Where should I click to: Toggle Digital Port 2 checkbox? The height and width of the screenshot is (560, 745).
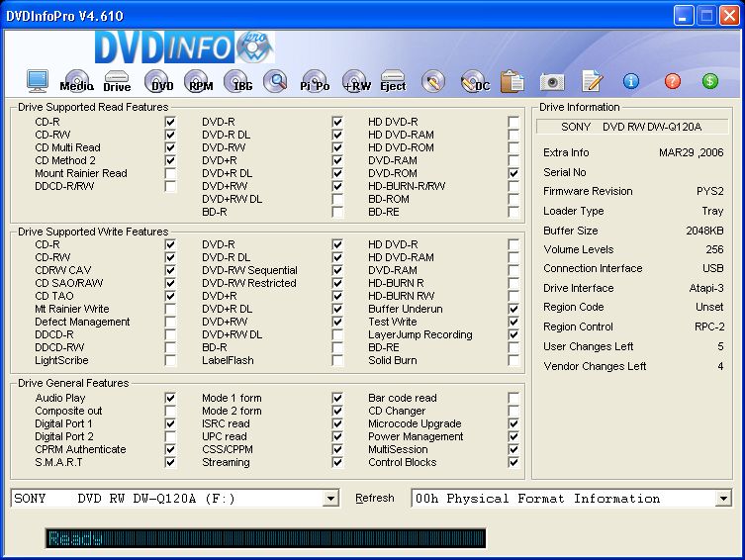[x=170, y=436]
